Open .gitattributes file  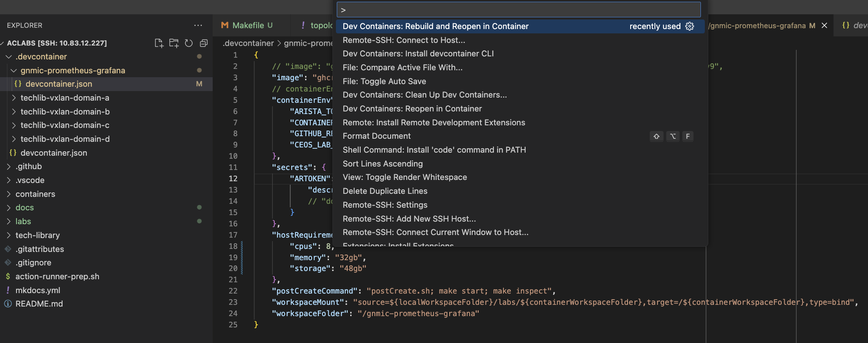[x=106, y=249]
